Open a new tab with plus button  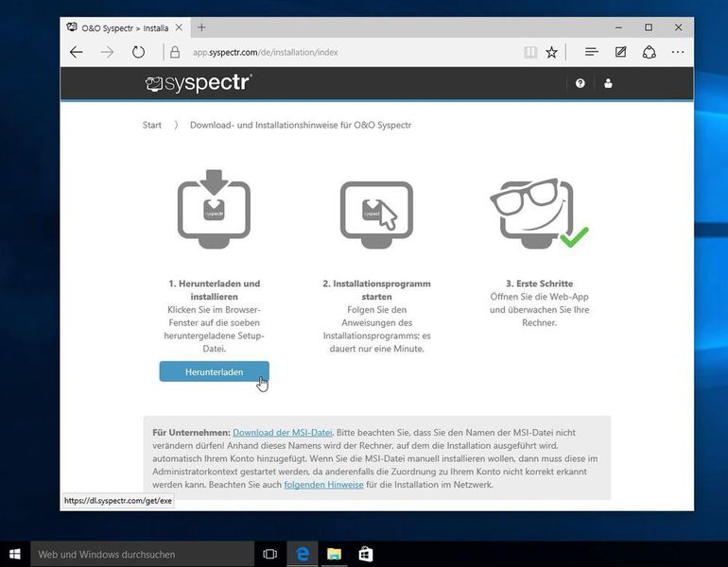(201, 27)
